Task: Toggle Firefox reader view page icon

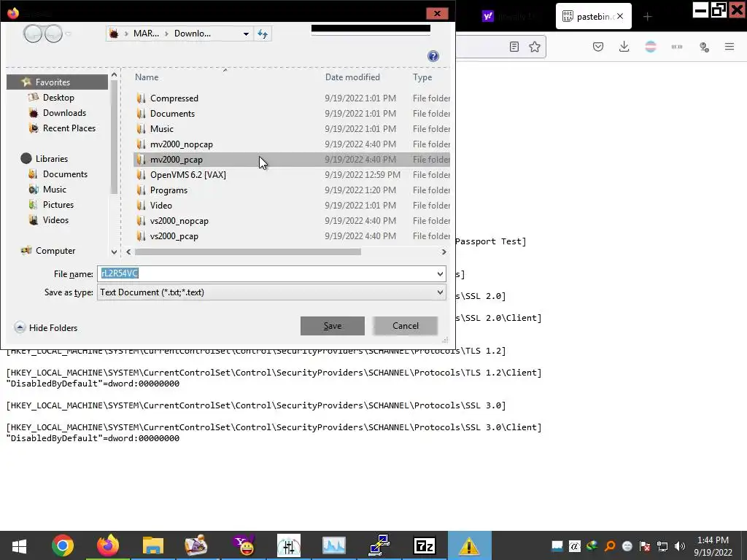Action: pos(514,47)
